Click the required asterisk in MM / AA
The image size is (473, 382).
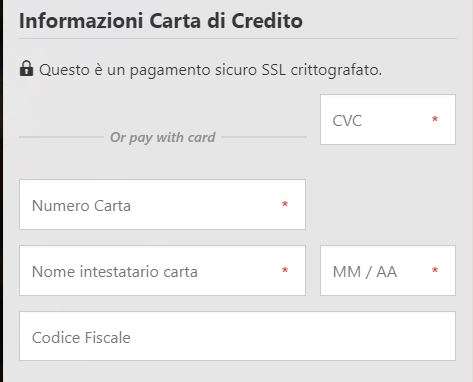pos(435,270)
